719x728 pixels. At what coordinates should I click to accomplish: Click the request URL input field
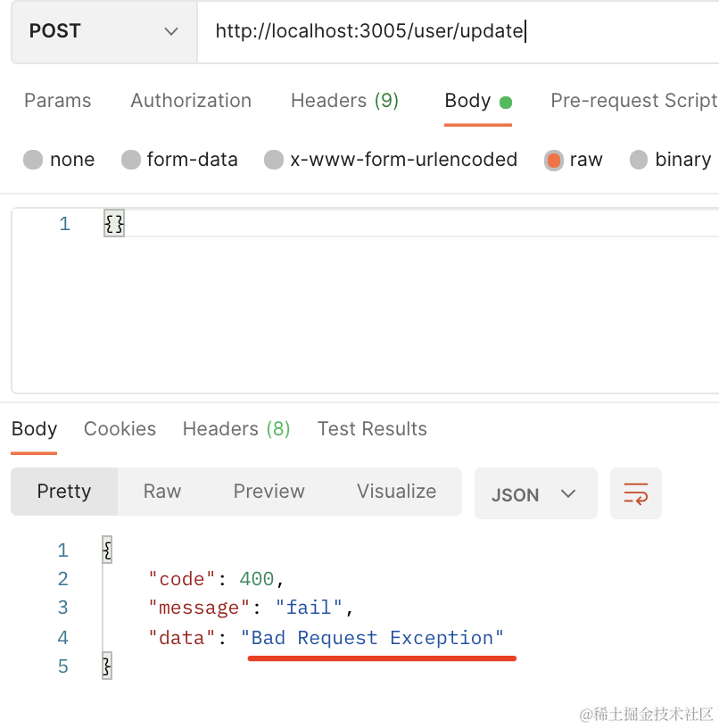click(x=455, y=31)
